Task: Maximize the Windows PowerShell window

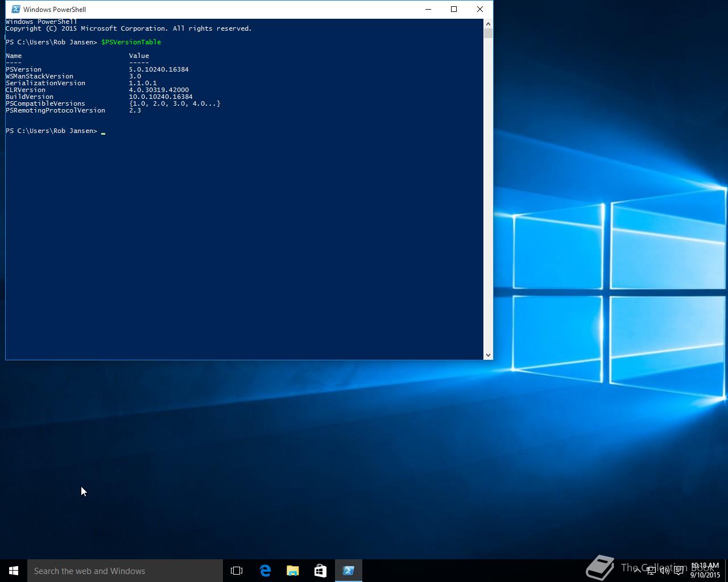Action: click(x=454, y=9)
